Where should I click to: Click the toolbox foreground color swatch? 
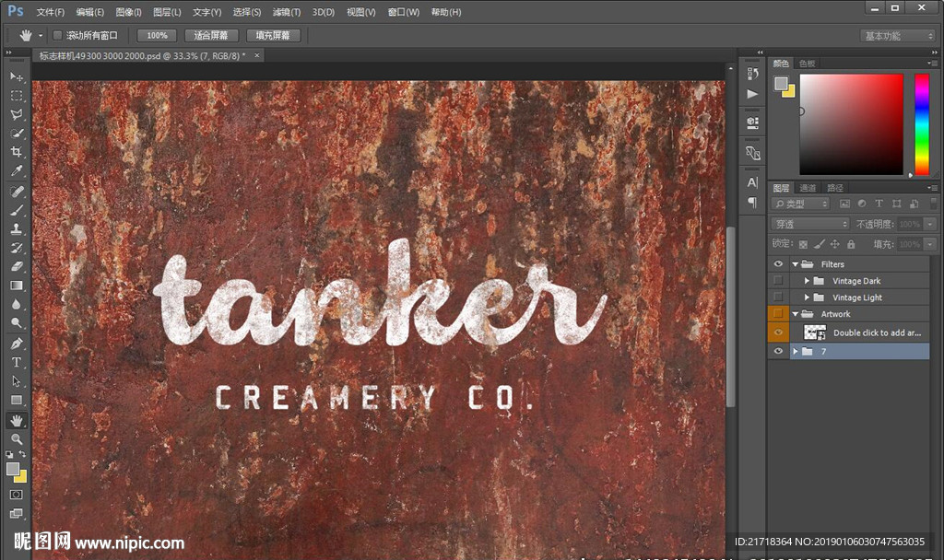(x=13, y=469)
